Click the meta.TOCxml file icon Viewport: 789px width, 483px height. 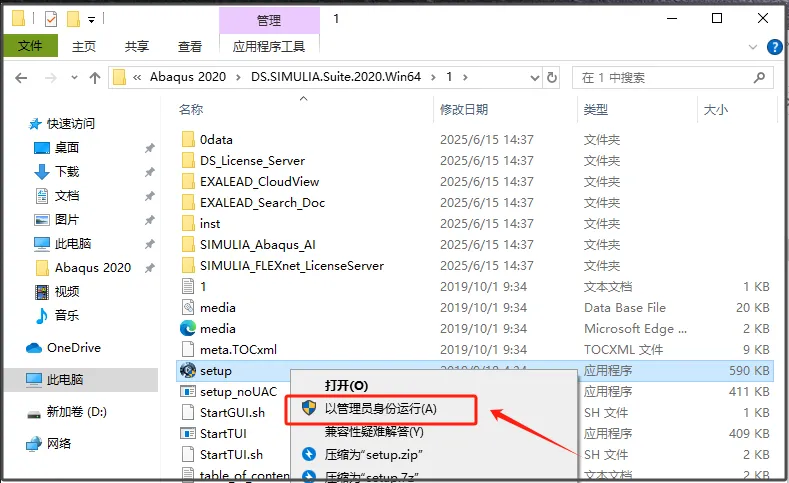[188, 349]
